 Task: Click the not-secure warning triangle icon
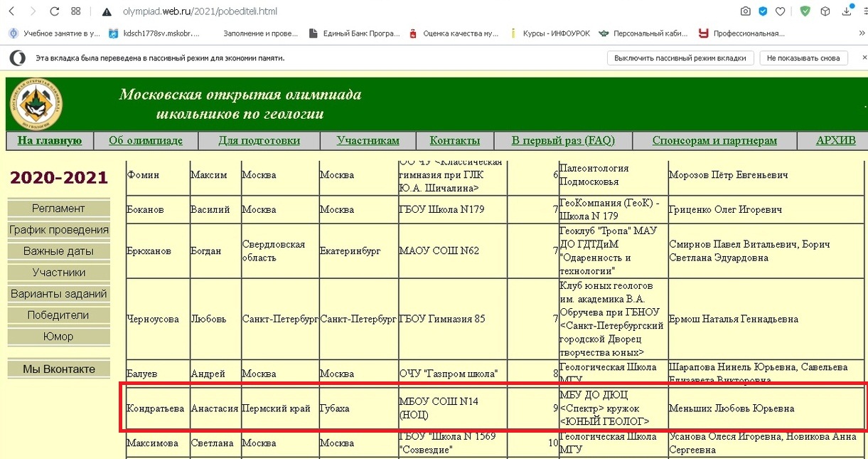pyautogui.click(x=107, y=12)
